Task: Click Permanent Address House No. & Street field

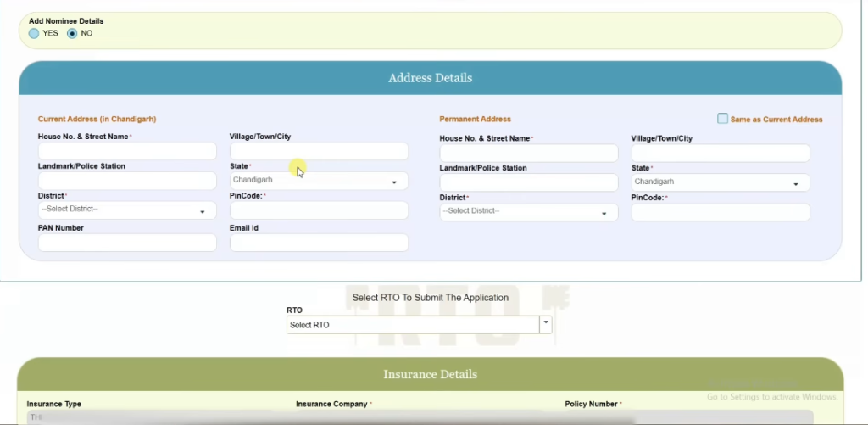Action: click(528, 154)
